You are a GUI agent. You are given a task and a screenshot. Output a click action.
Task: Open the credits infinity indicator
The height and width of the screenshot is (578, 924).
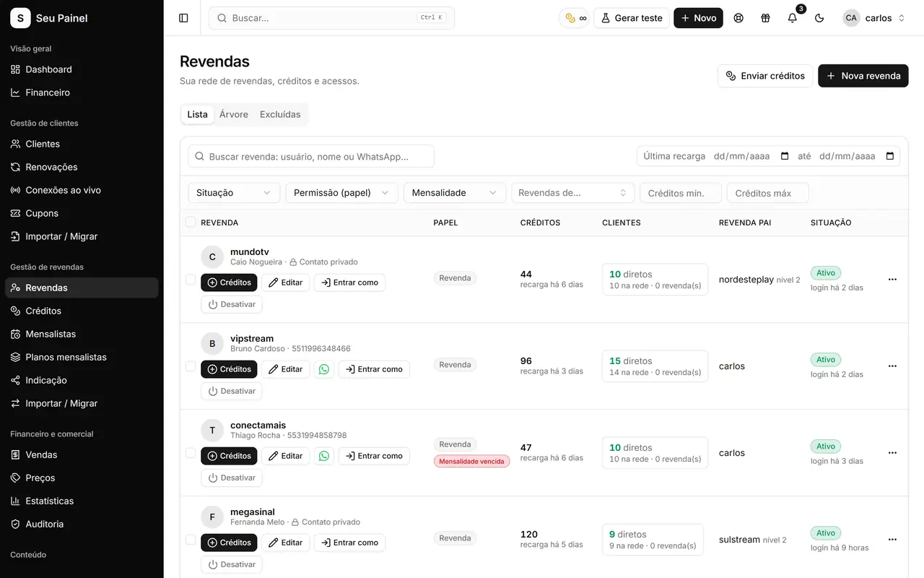[575, 18]
